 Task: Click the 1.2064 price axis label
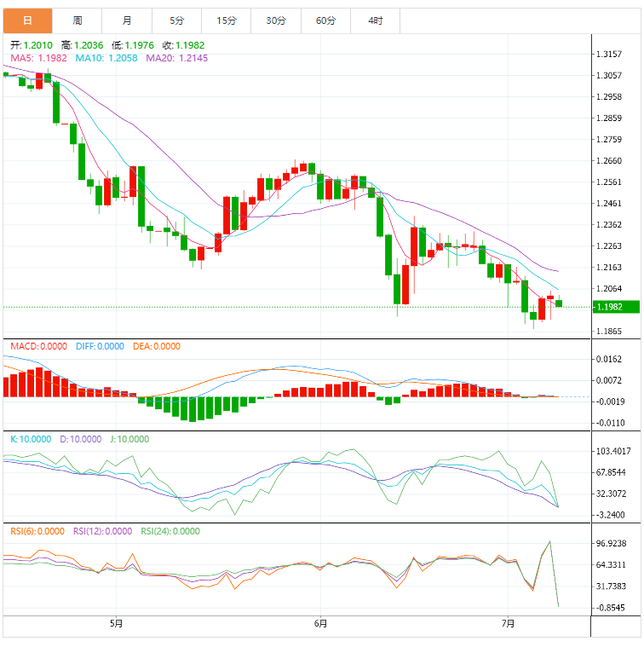point(609,289)
